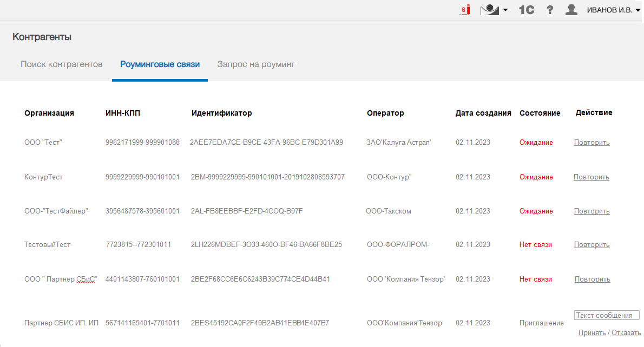Retry connection for ТестовыйТест row

592,245
